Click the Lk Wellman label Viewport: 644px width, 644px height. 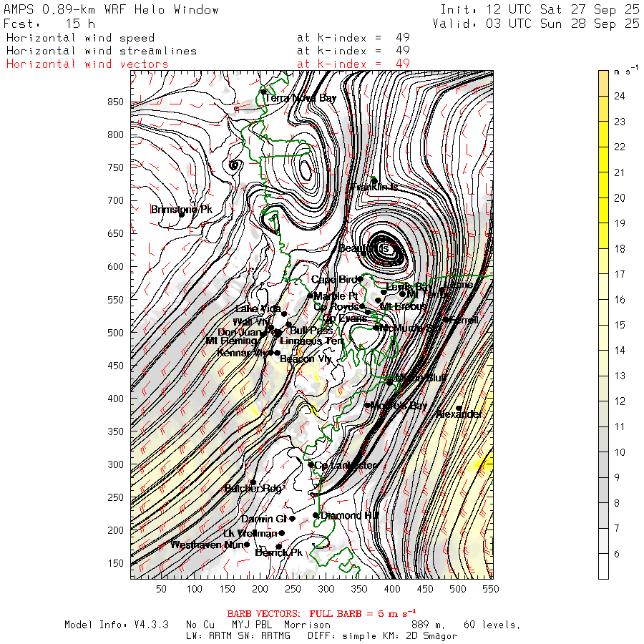pos(250,534)
